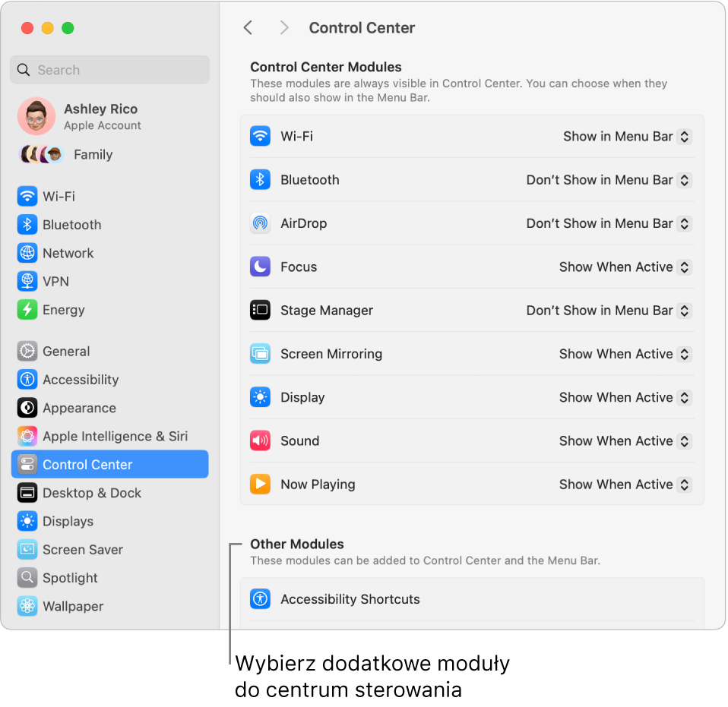Click the Control Center page title

[362, 28]
